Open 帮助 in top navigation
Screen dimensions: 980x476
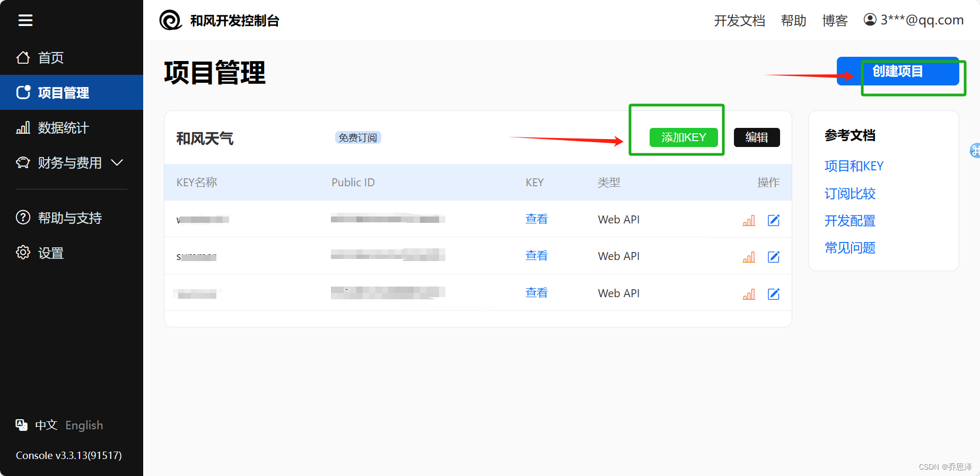tap(793, 20)
